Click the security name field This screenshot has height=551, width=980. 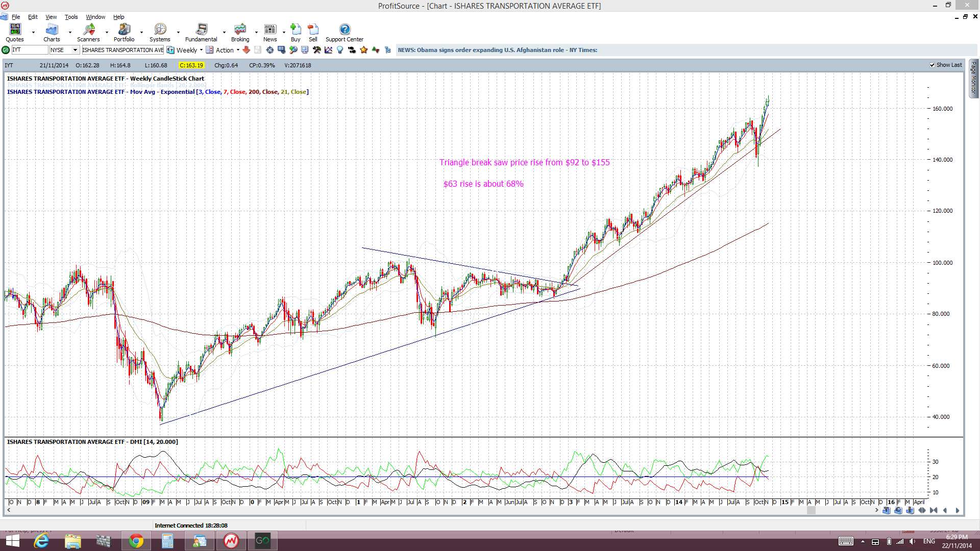pos(122,50)
